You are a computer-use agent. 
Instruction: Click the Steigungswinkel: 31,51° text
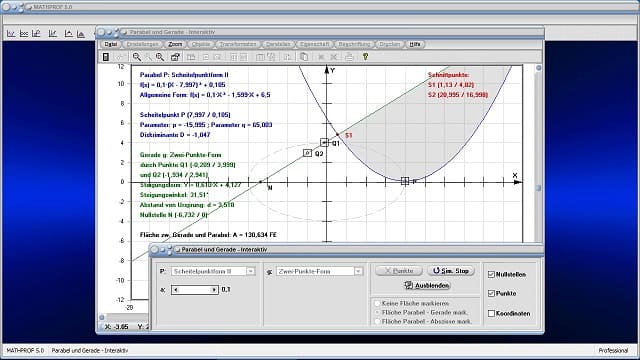tap(174, 195)
